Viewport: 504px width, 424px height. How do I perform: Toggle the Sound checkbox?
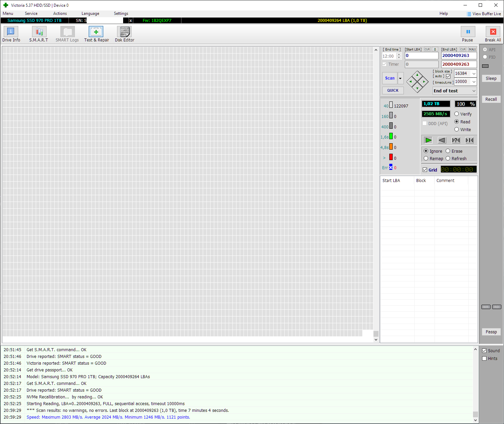484,351
